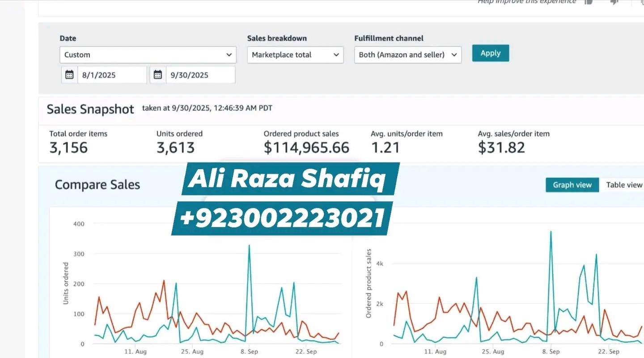The width and height of the screenshot is (644, 358).
Task: Switch to Table view
Action: click(624, 185)
